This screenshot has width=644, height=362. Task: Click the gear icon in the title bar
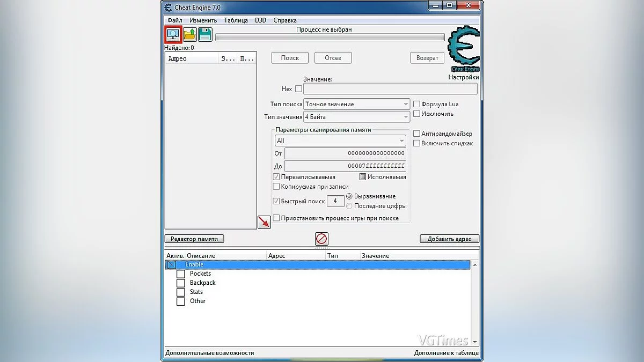(x=167, y=6)
